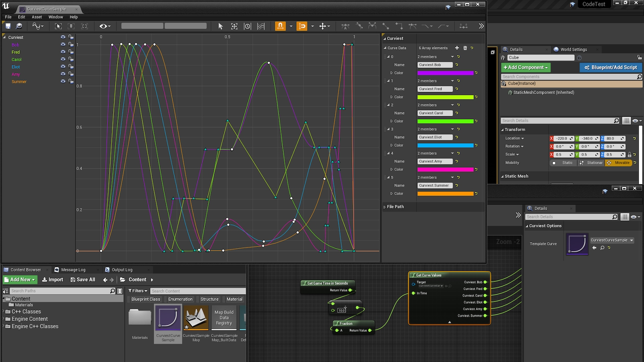Viewport: 644px width, 362px height.
Task: Toggle time snapping orange magnet icon
Action: coord(280,26)
